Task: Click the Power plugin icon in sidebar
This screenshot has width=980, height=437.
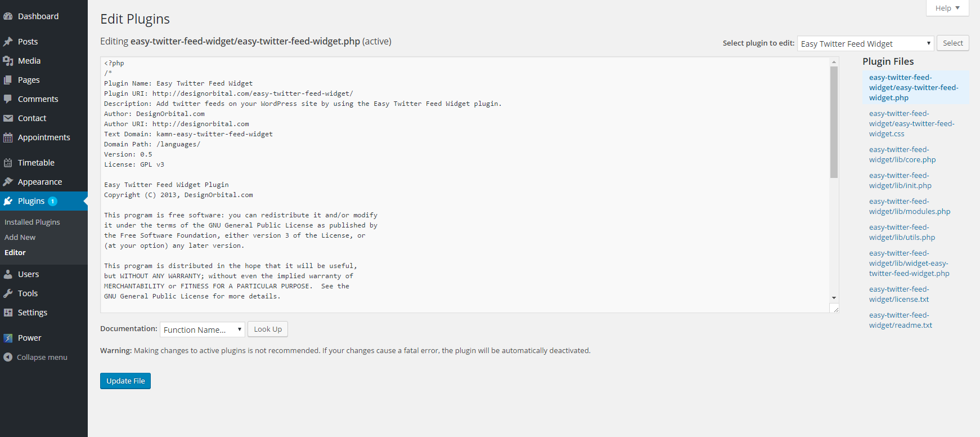Action: pyautogui.click(x=8, y=337)
